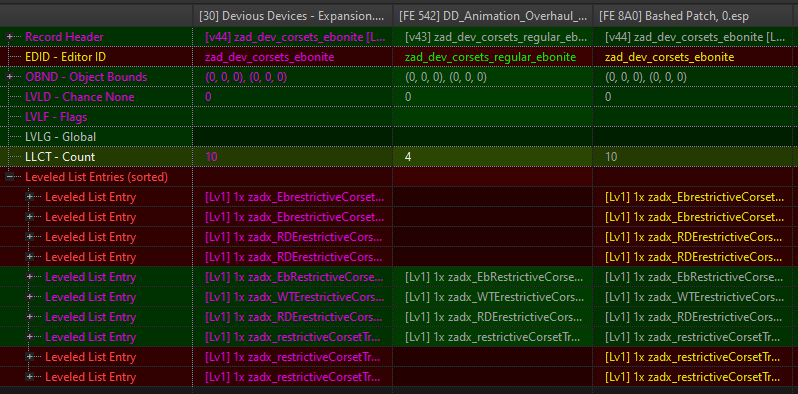The height and width of the screenshot is (394, 798).
Task: Expand the Record Header row
Action: point(10,37)
